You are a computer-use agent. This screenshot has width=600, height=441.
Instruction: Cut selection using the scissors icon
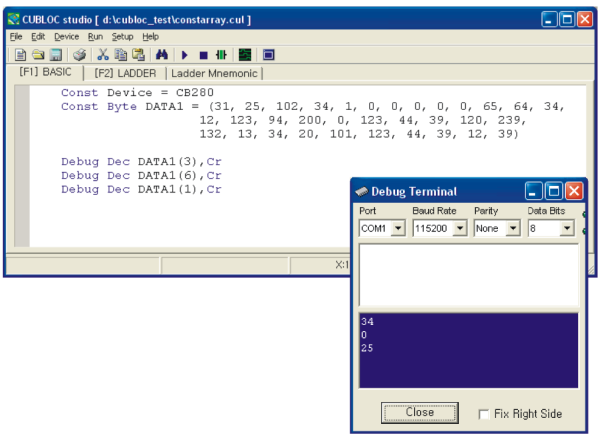pyautogui.click(x=102, y=54)
